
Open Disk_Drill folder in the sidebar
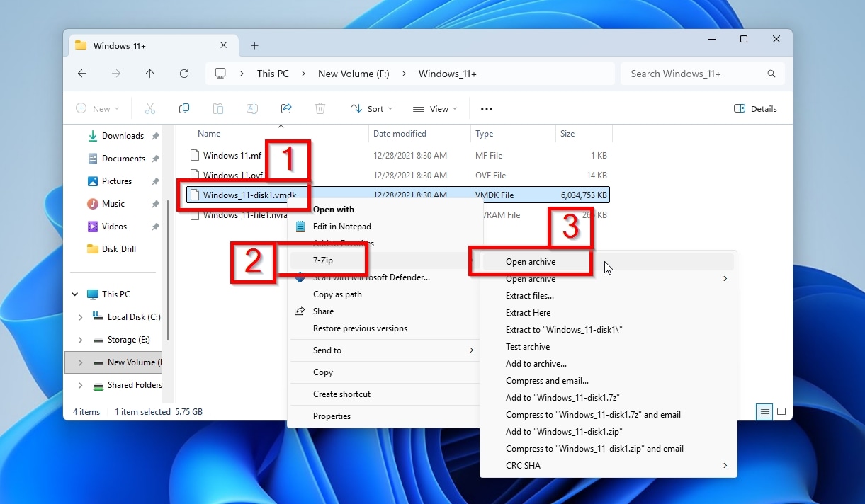pos(119,249)
